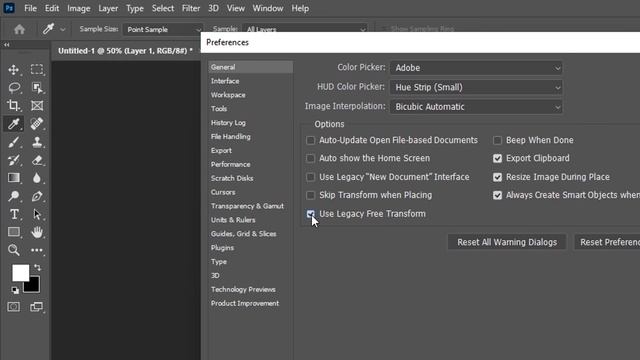This screenshot has width=640, height=360.
Task: Reset default foreground and background colors
Action: click(15, 290)
